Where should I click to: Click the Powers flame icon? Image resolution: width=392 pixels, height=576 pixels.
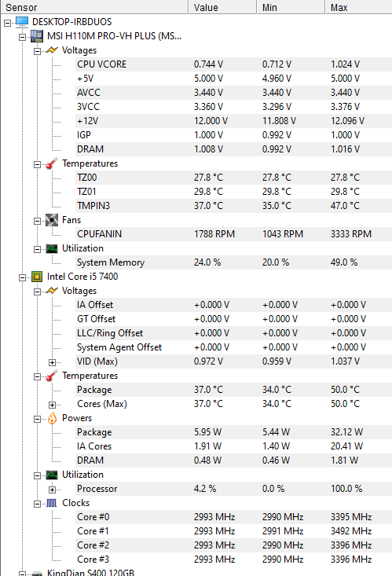point(52,418)
